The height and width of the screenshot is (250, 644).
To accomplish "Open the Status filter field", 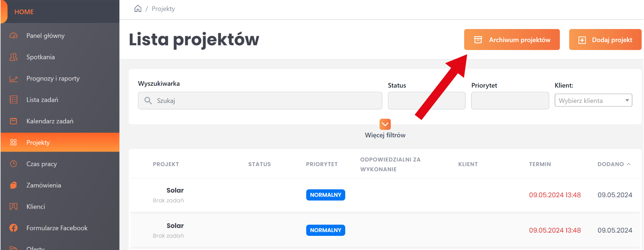I will click(x=426, y=101).
